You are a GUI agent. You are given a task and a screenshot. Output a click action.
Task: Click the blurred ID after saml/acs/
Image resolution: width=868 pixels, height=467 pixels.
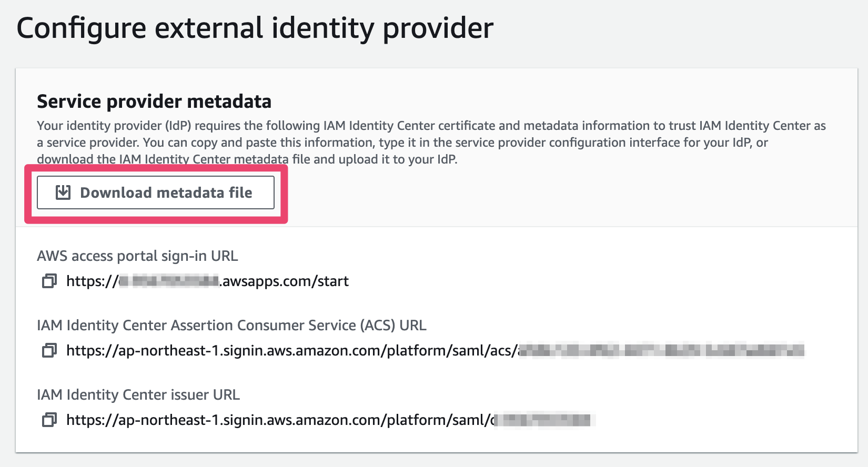point(661,350)
